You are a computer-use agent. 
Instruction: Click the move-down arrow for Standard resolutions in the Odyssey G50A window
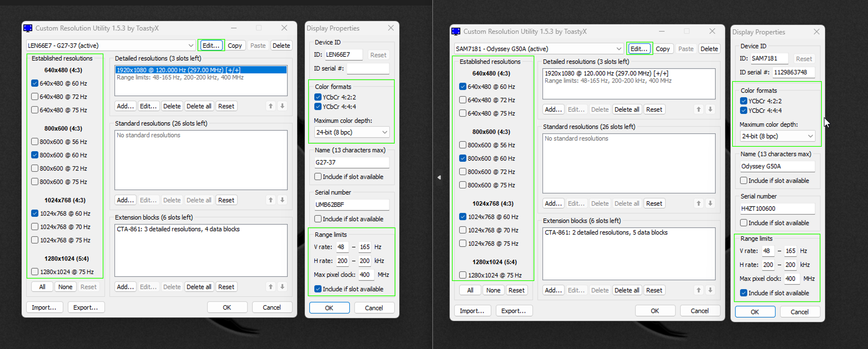pos(710,203)
